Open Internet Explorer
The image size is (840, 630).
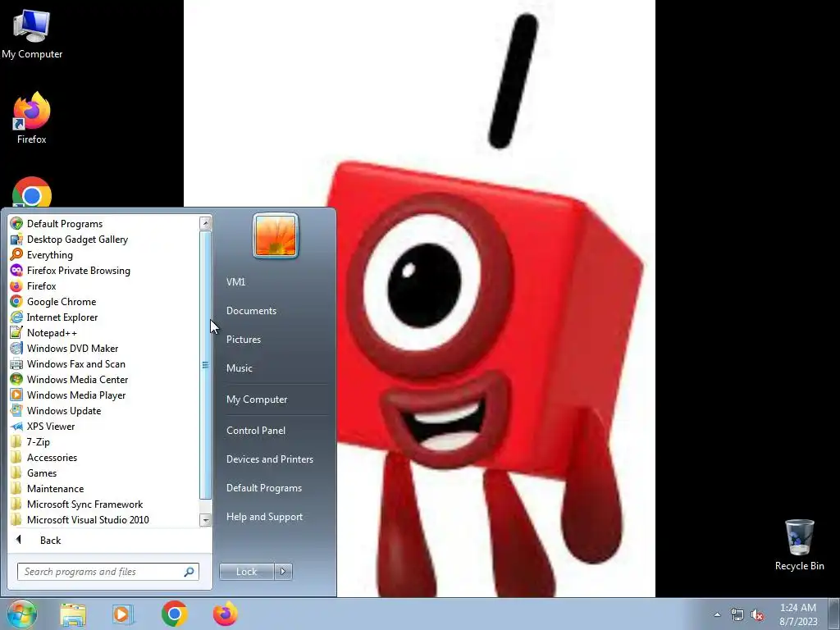(x=104, y=317)
